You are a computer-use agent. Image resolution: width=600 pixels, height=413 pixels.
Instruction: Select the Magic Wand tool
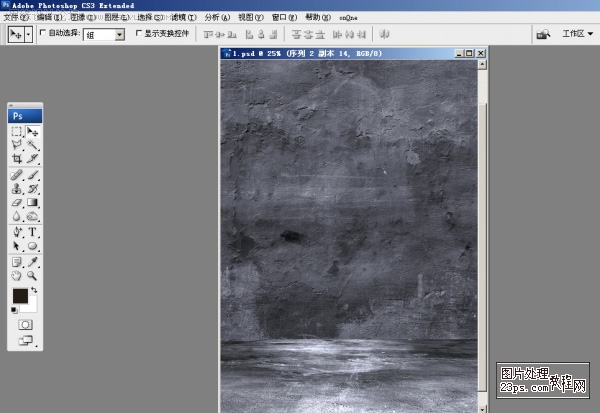(33, 145)
